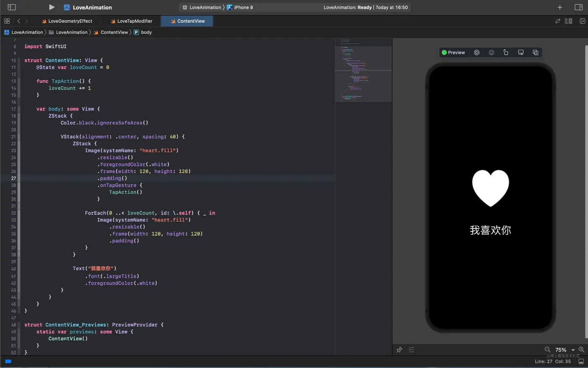
Task: Rotate the preview device
Action: click(506, 53)
